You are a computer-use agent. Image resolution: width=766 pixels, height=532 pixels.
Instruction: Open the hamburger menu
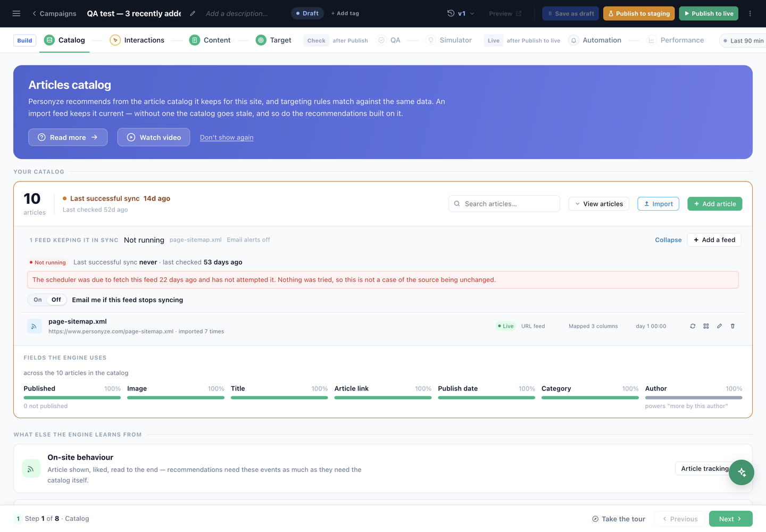(16, 13)
